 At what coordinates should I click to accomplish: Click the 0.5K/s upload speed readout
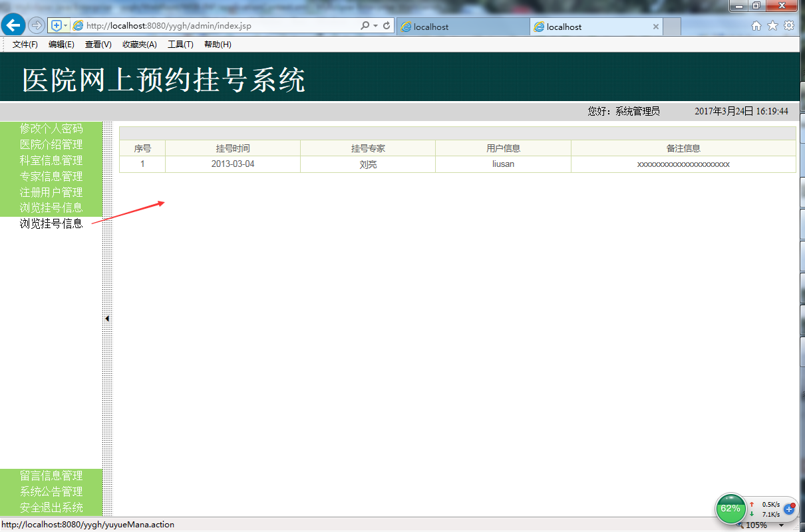[770, 504]
